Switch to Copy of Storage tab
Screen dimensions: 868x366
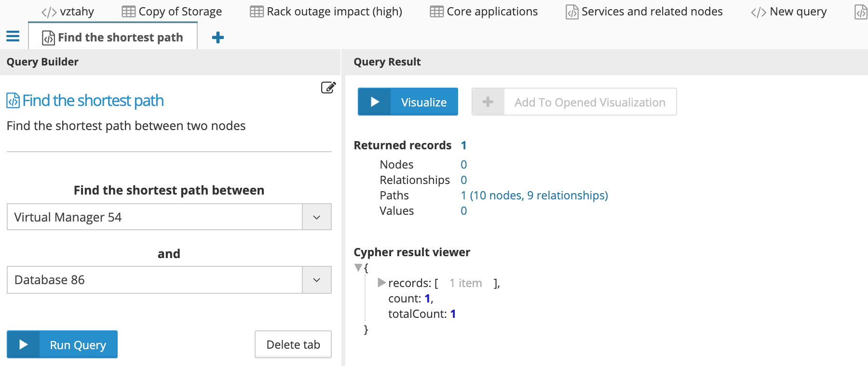pos(172,12)
